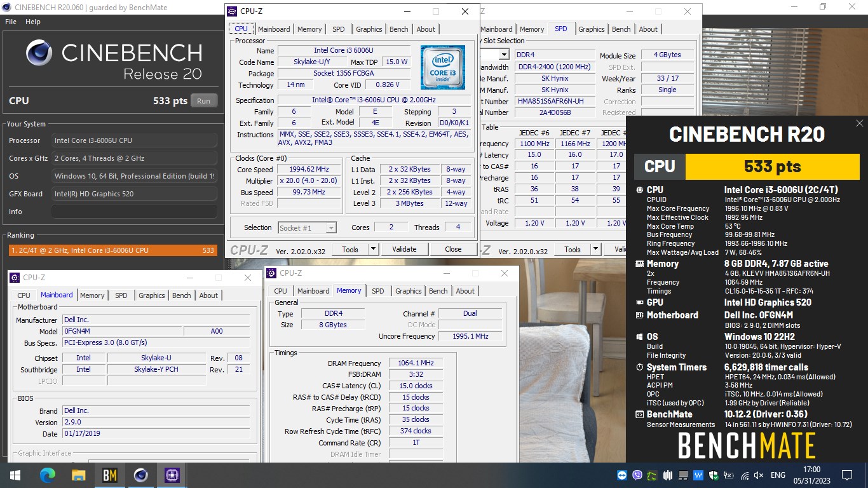This screenshot has height=488, width=868.
Task: Click the Uncore Frequency value 1995.1 MHz
Action: [470, 336]
